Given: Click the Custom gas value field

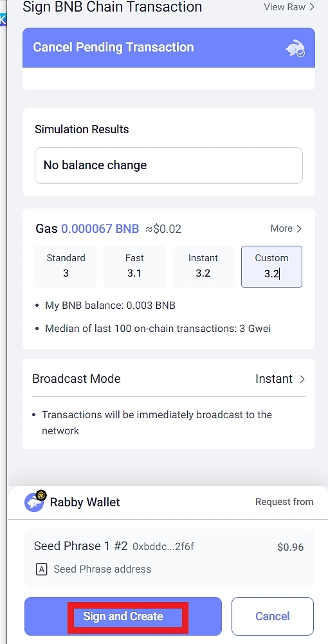Looking at the screenshot, I should click(271, 266).
